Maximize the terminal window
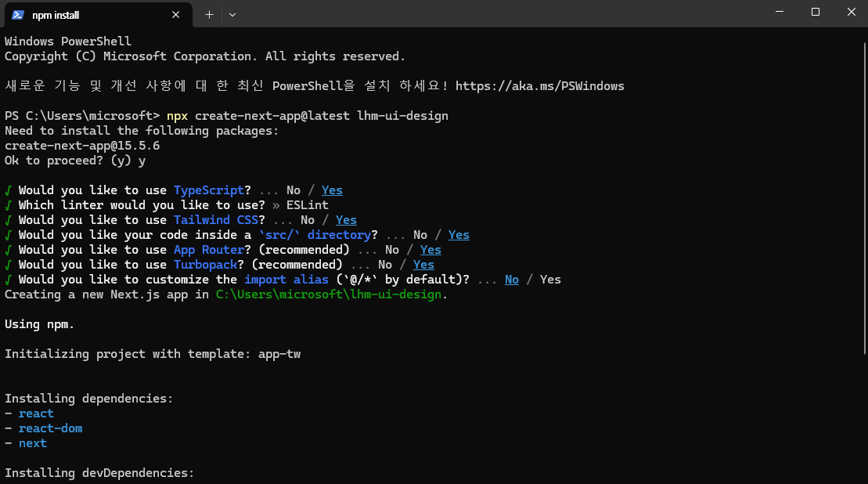Image resolution: width=868 pixels, height=484 pixels. pos(816,12)
